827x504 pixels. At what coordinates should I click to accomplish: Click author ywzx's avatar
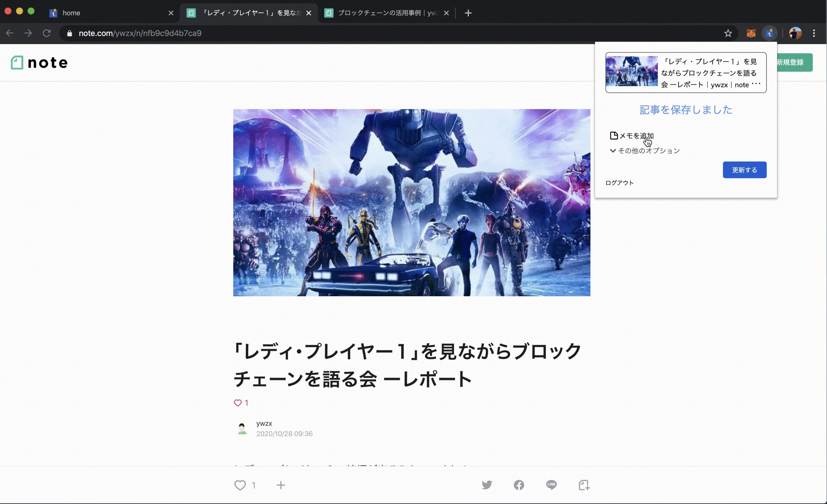(x=242, y=428)
